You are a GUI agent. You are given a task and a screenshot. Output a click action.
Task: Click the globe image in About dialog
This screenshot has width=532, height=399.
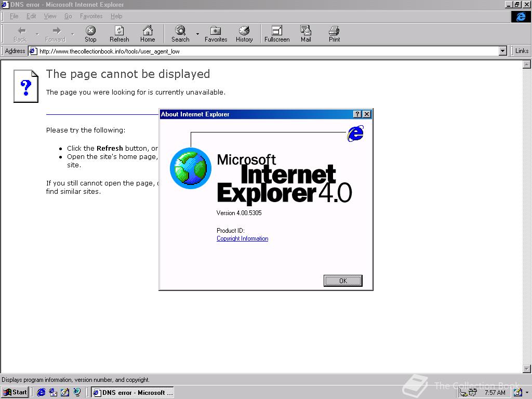[x=191, y=168]
